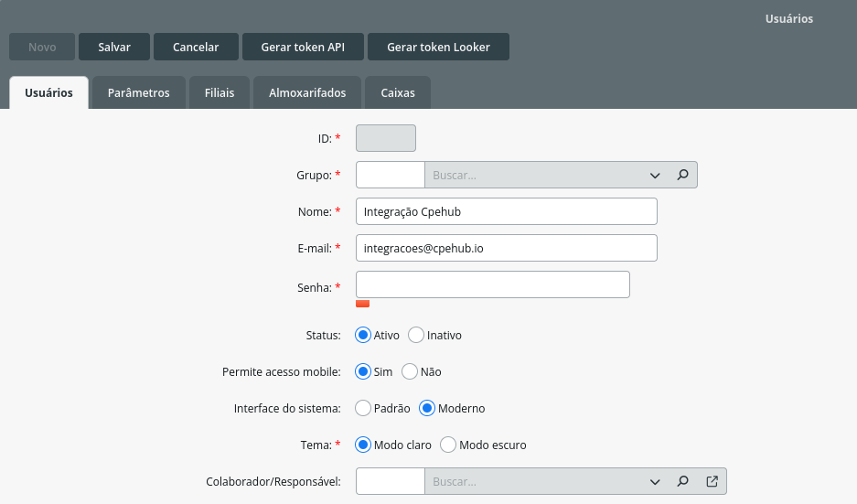The image size is (857, 504).
Task: Open the Parâmetros tab
Action: click(139, 92)
